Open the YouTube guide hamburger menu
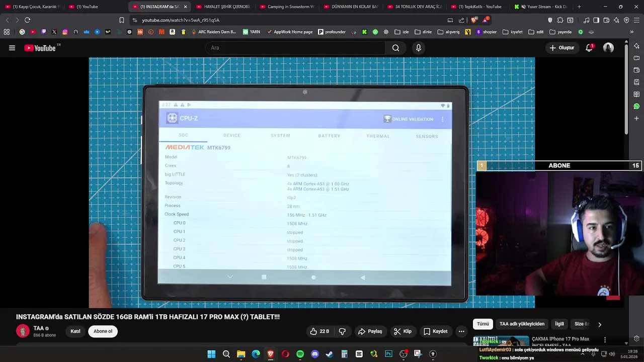This screenshot has height=362, width=644. pyautogui.click(x=12, y=48)
